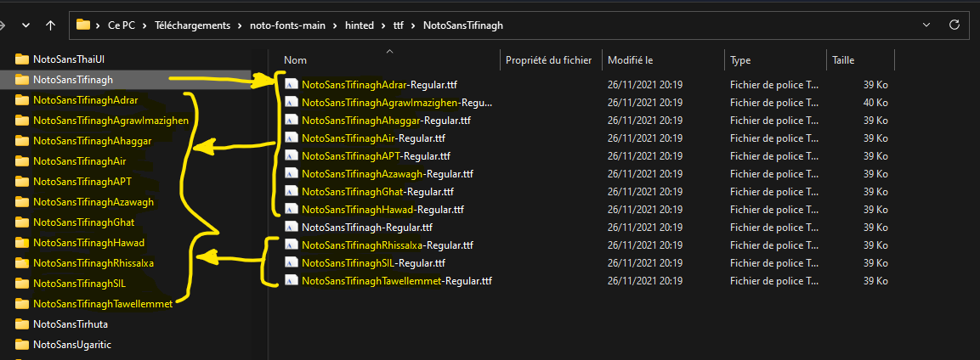
Task: Open address bar history dropdown
Action: point(926,25)
